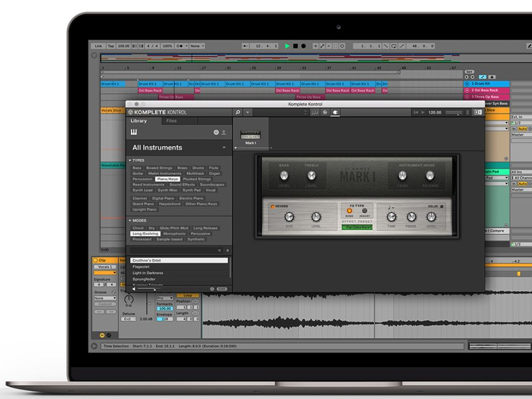Select the Grand Piano sub-type tag

click(x=143, y=204)
